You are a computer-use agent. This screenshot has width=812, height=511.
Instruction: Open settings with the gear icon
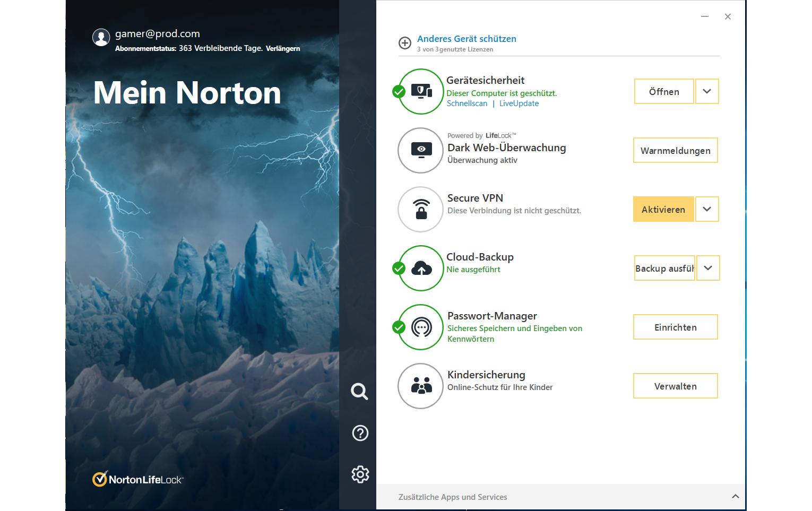[360, 474]
